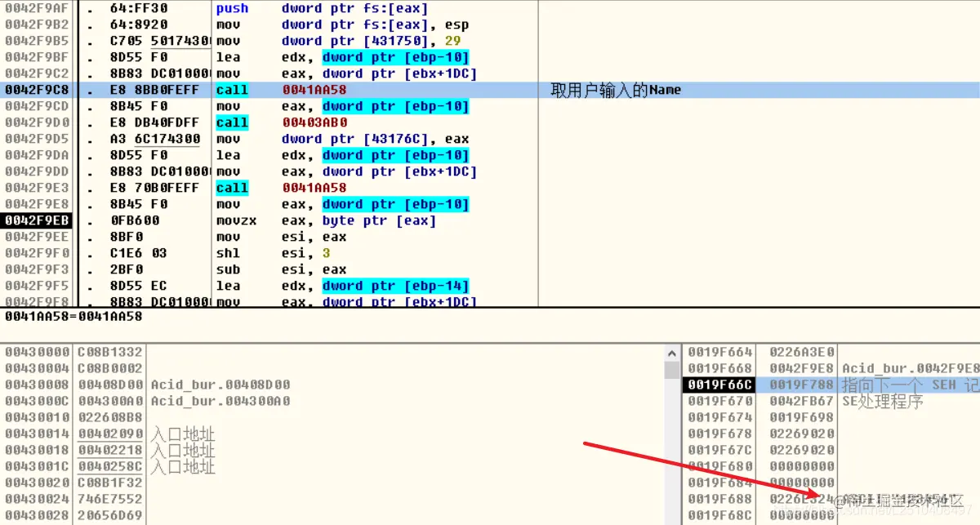Image resolution: width=980 pixels, height=525 pixels.
Task: Click the sub instruction at 0042F9F3
Action: [228, 269]
